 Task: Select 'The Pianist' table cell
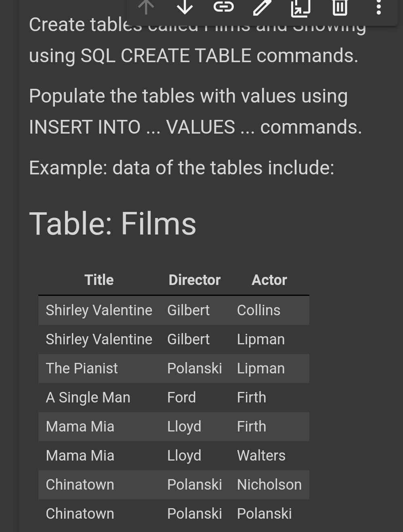coord(82,369)
